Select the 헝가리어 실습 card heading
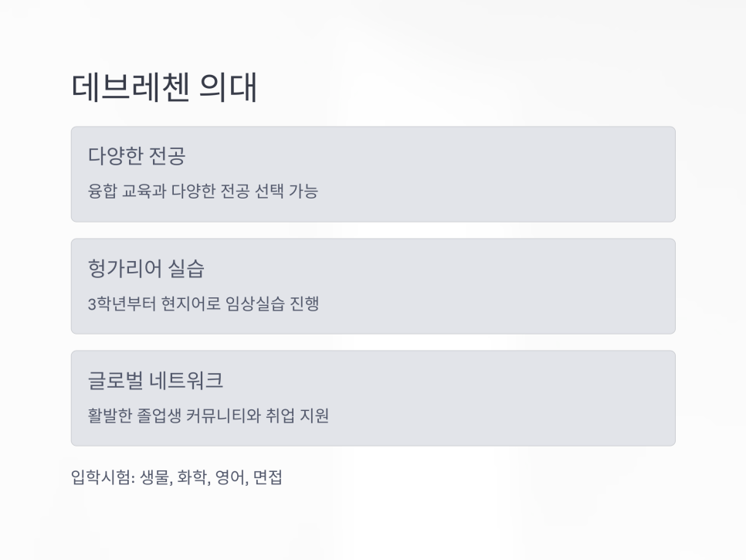746x560 pixels. (x=146, y=268)
